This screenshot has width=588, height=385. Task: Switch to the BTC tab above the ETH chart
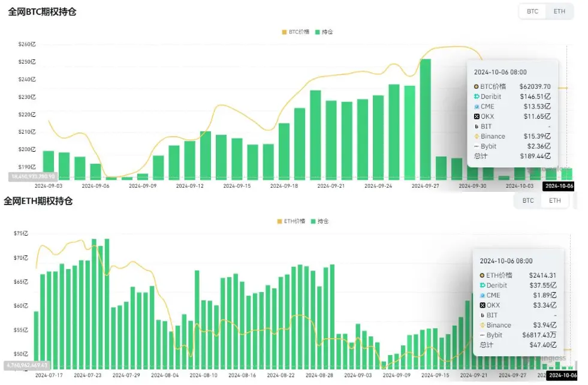(x=527, y=200)
